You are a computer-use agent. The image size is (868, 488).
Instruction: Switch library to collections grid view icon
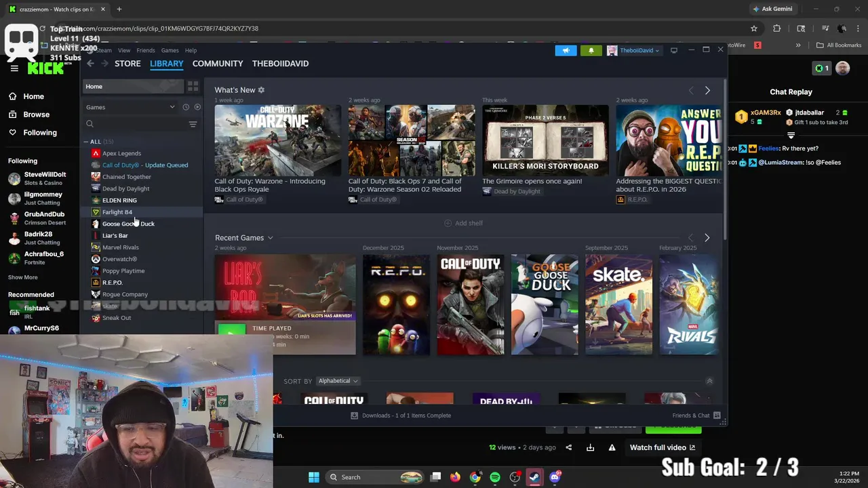click(193, 86)
